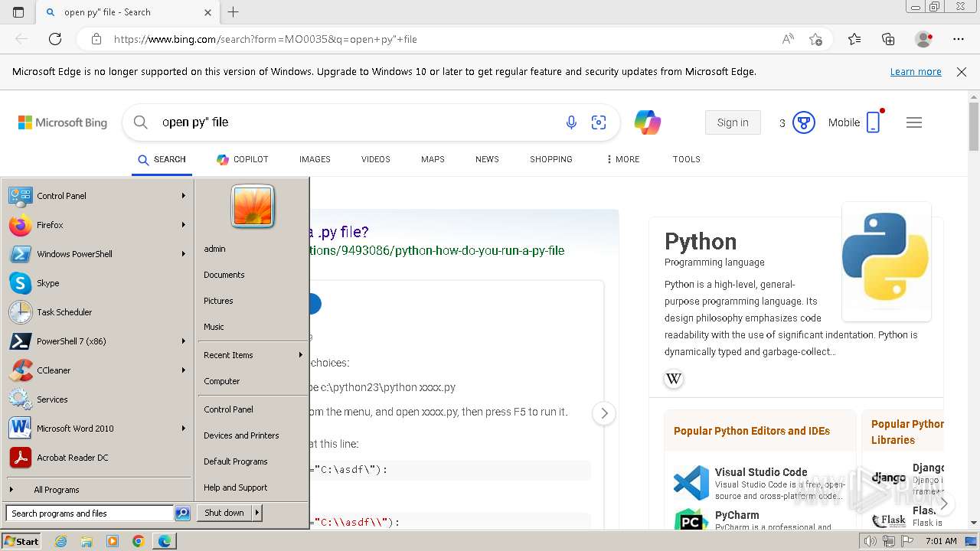Switch to the IMAGES tab

tap(315, 159)
